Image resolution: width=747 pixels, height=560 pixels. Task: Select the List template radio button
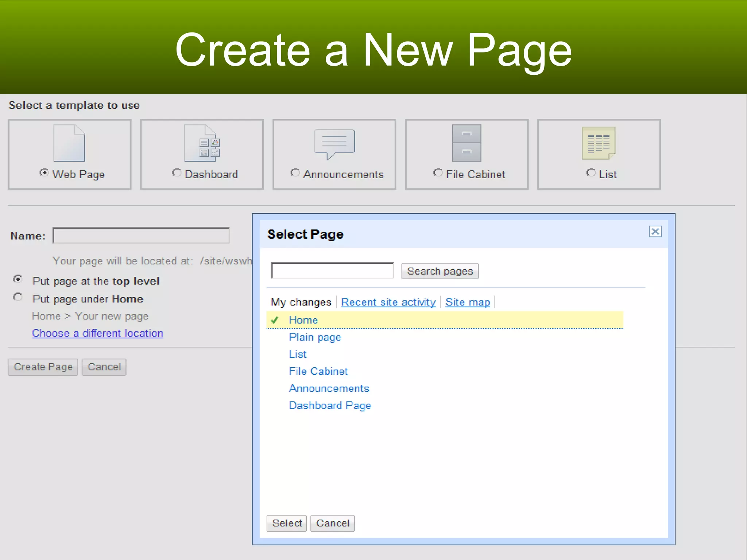(591, 172)
